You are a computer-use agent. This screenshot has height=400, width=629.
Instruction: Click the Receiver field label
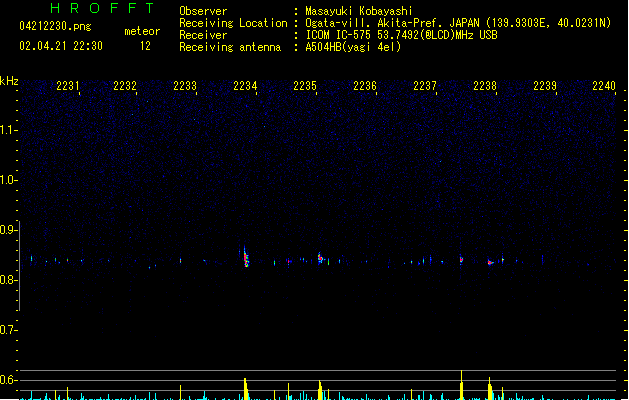click(203, 35)
